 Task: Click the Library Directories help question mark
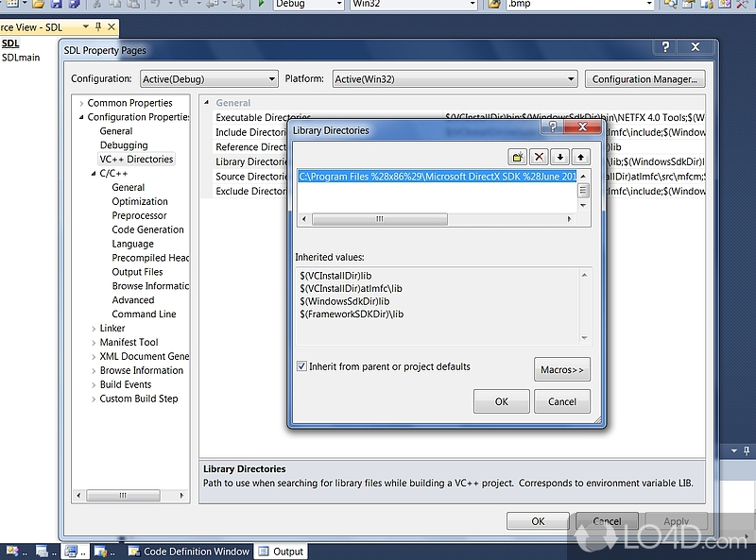coord(553,127)
